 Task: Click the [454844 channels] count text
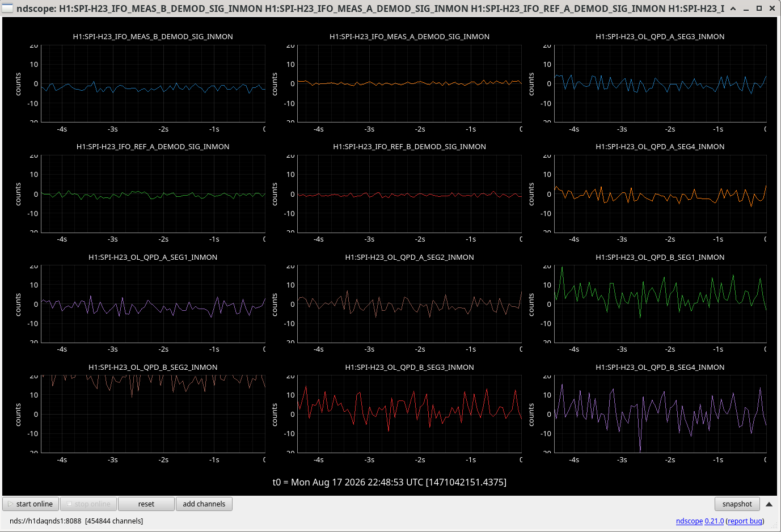click(x=114, y=521)
